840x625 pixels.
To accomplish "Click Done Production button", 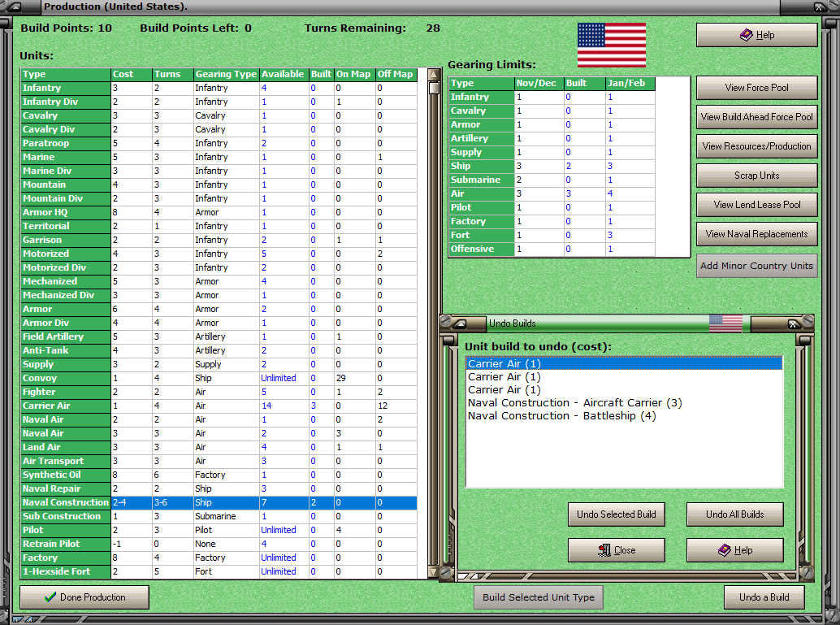I will point(84,597).
